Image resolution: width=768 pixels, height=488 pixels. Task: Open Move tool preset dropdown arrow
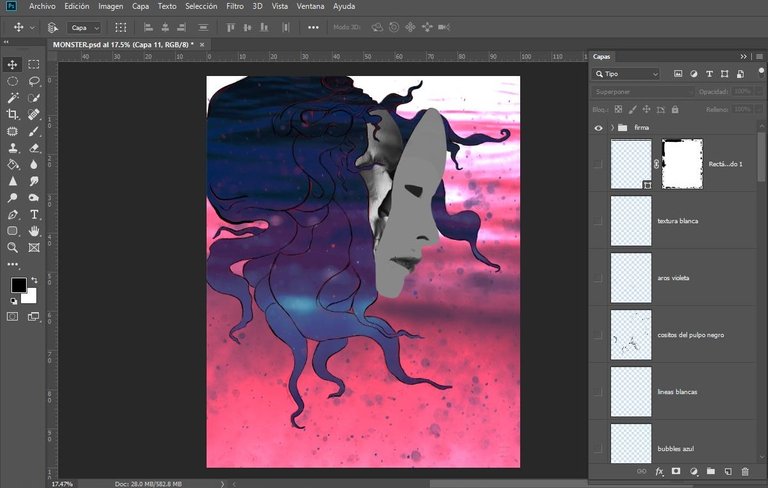point(32,27)
